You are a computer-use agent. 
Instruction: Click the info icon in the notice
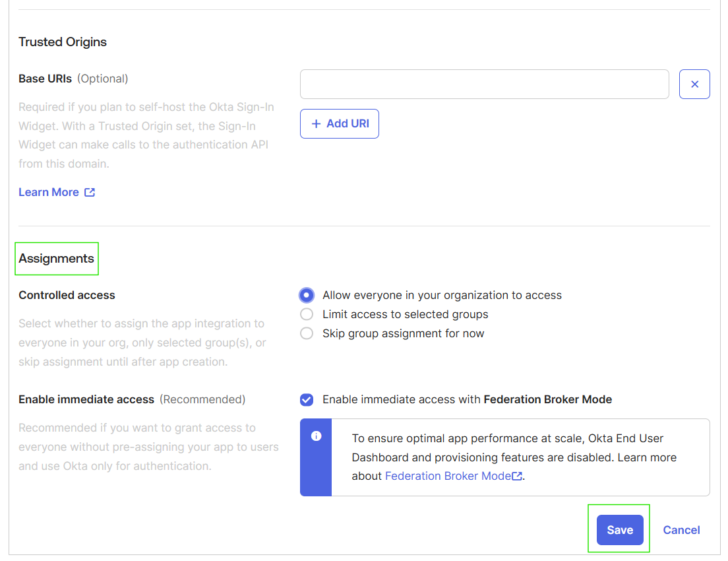[x=316, y=436]
